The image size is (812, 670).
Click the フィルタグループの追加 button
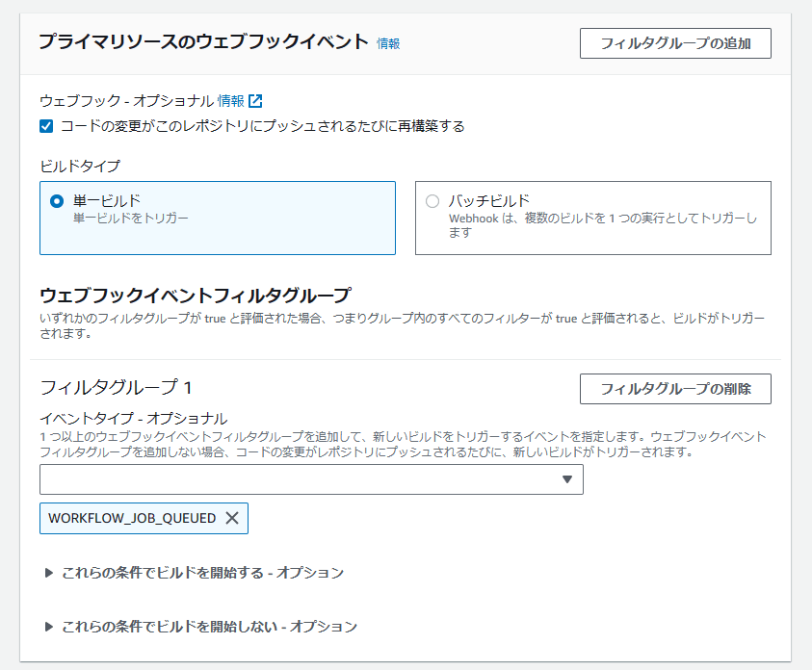point(675,43)
